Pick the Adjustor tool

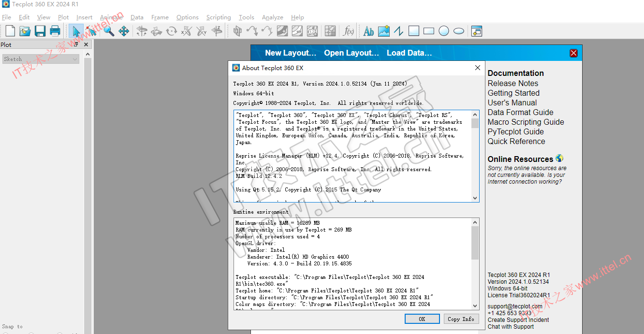(x=91, y=31)
